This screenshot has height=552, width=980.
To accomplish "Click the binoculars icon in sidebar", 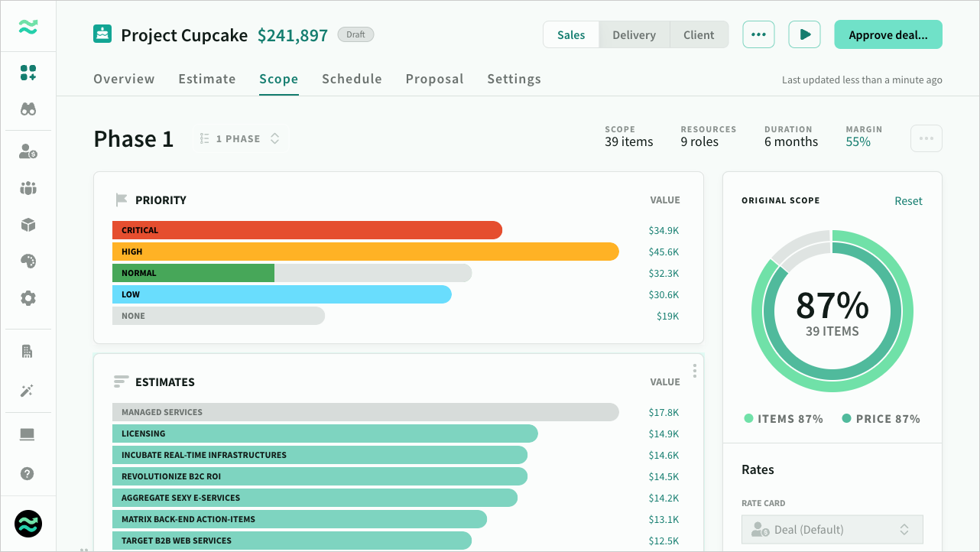I will tap(28, 109).
